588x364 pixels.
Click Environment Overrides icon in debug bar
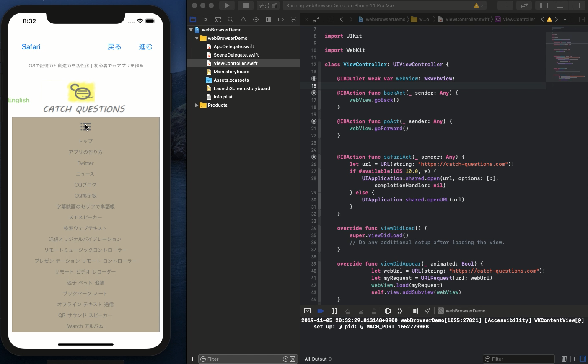coord(414,311)
